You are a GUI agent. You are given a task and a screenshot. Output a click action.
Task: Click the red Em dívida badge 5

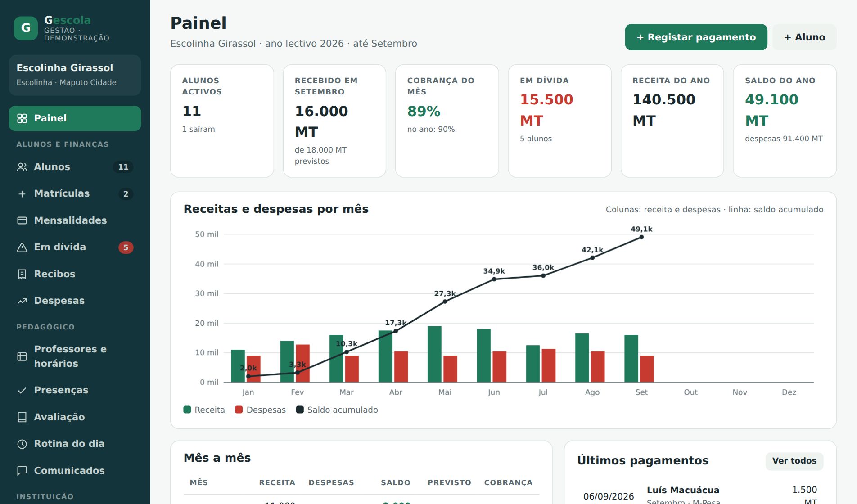click(x=126, y=247)
